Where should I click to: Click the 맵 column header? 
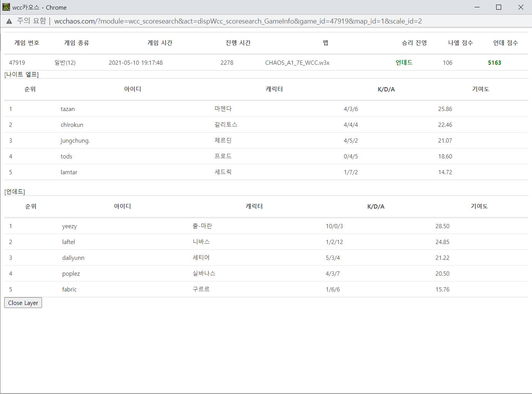pos(326,43)
